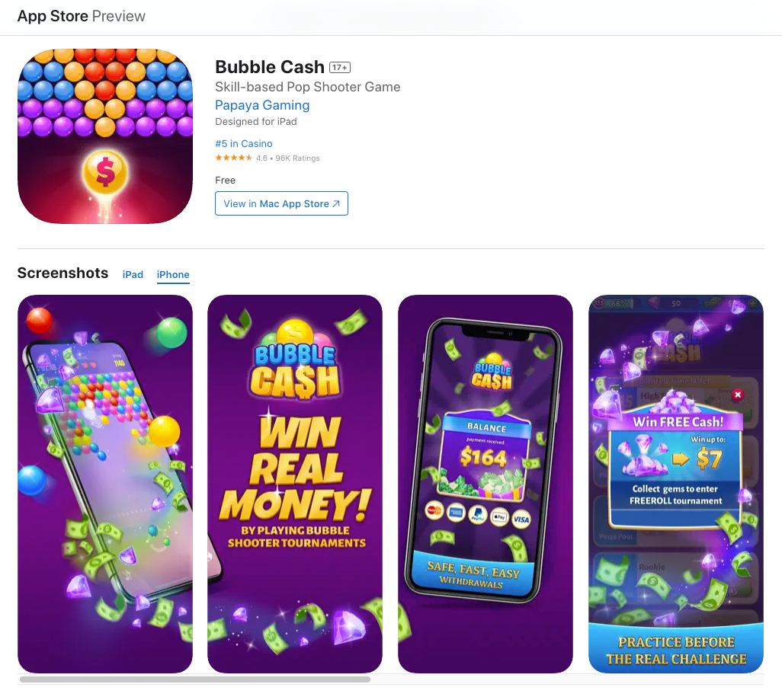Click the 17+ age rating badge
782x700 pixels.
pos(340,67)
